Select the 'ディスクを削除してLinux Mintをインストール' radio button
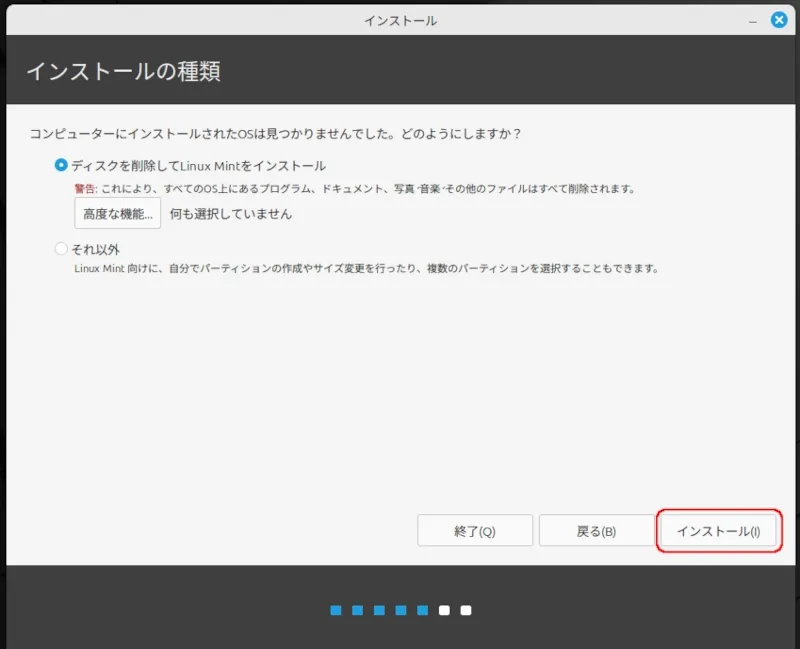This screenshot has height=649, width=800. click(x=62, y=165)
